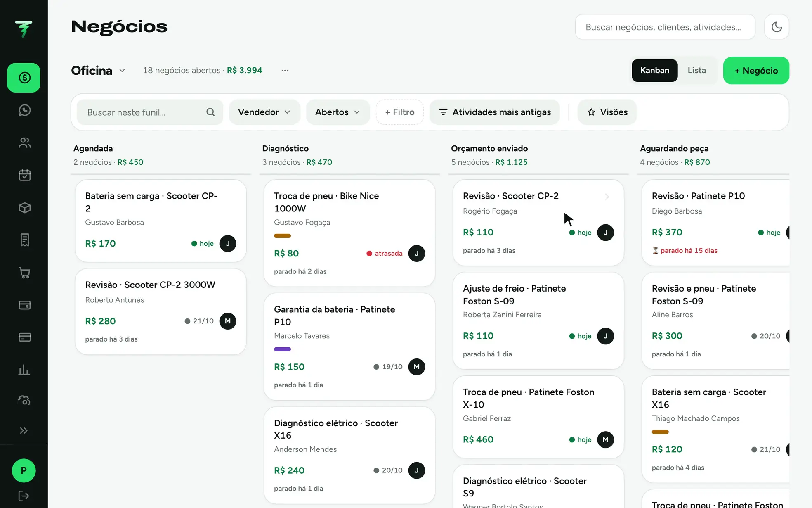Click avatar M on Roberto Antunes card
The width and height of the screenshot is (812, 508).
click(228, 321)
